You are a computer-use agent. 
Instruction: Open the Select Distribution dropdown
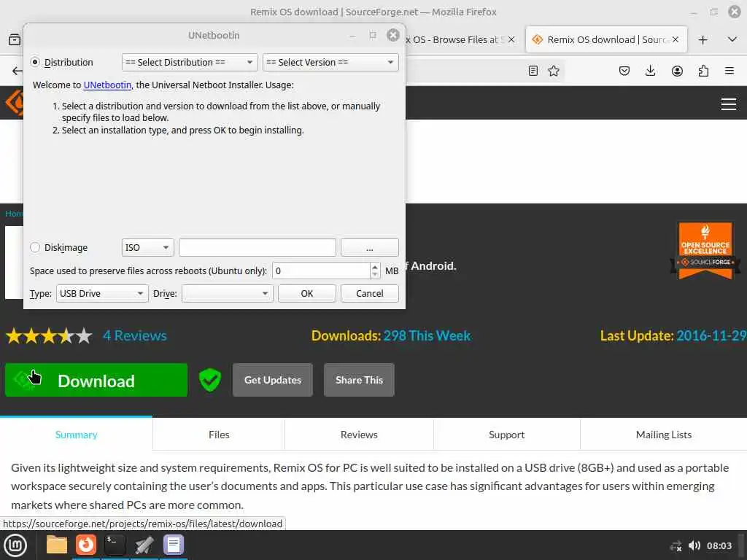190,62
